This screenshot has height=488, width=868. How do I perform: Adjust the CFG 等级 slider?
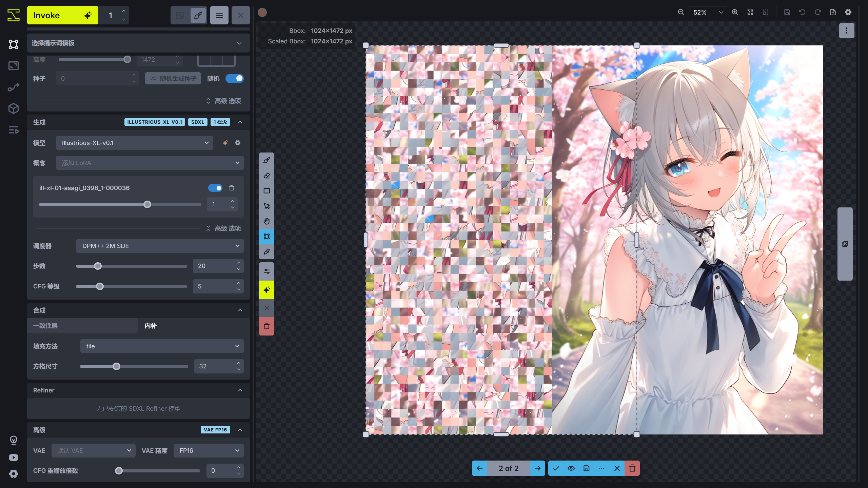pos(100,286)
